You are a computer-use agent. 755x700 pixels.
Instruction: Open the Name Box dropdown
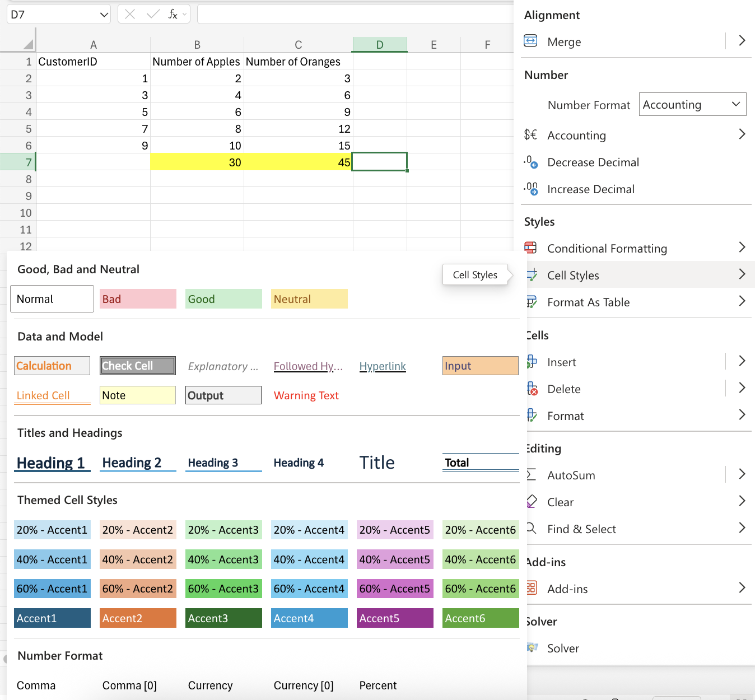pos(103,14)
